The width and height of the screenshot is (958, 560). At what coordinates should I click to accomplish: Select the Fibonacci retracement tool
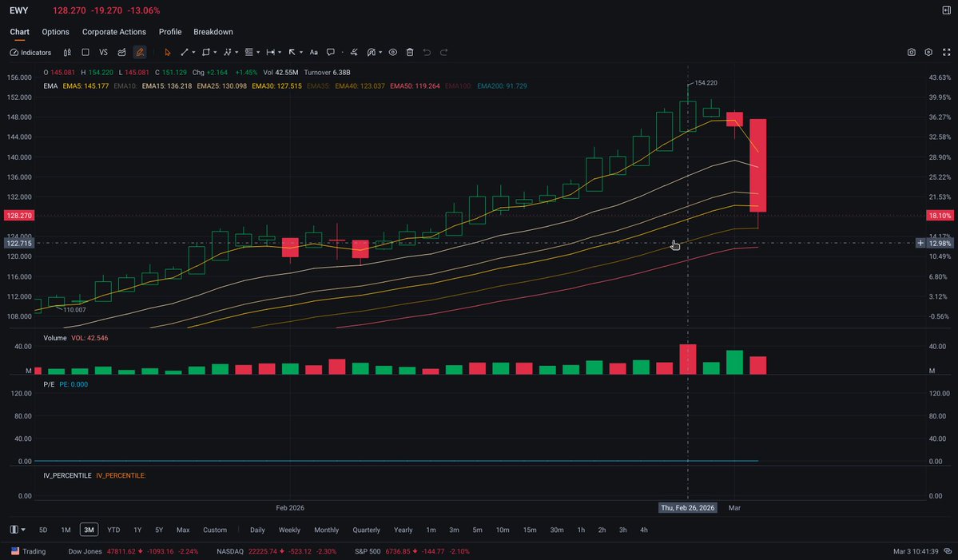click(x=248, y=53)
